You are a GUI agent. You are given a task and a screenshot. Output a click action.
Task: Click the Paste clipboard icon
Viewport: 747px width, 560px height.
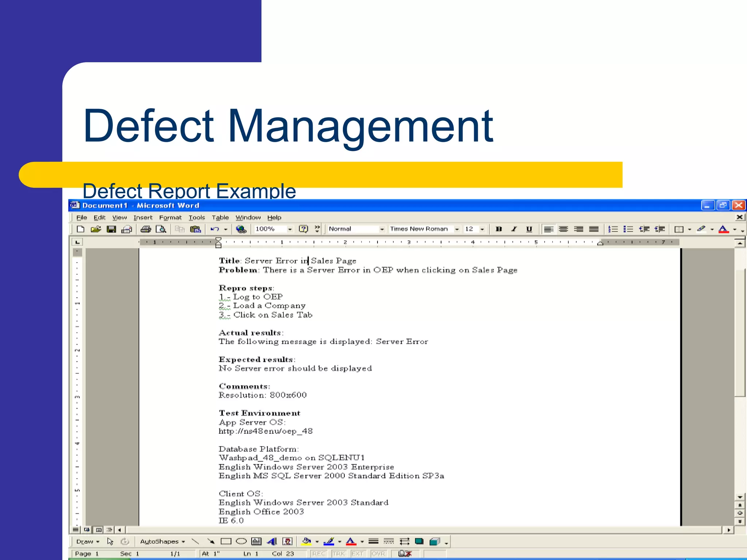pos(196,229)
